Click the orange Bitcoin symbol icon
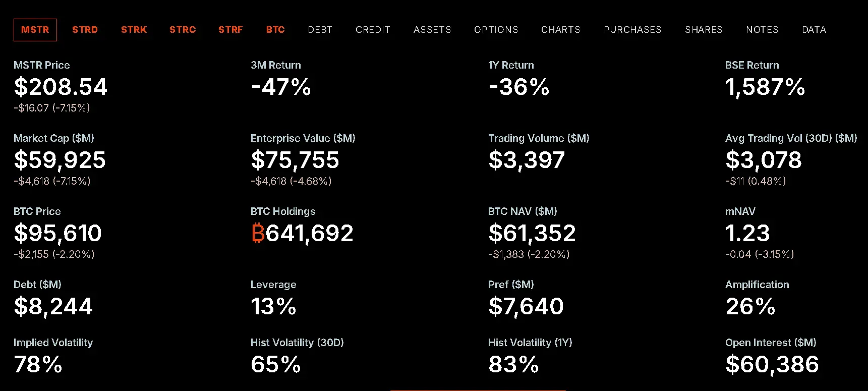 [x=258, y=233]
